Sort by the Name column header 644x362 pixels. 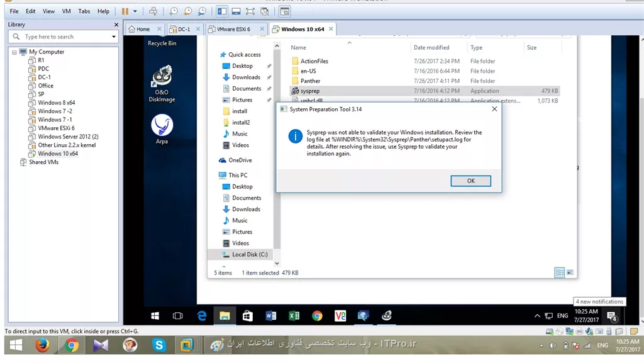299,48
